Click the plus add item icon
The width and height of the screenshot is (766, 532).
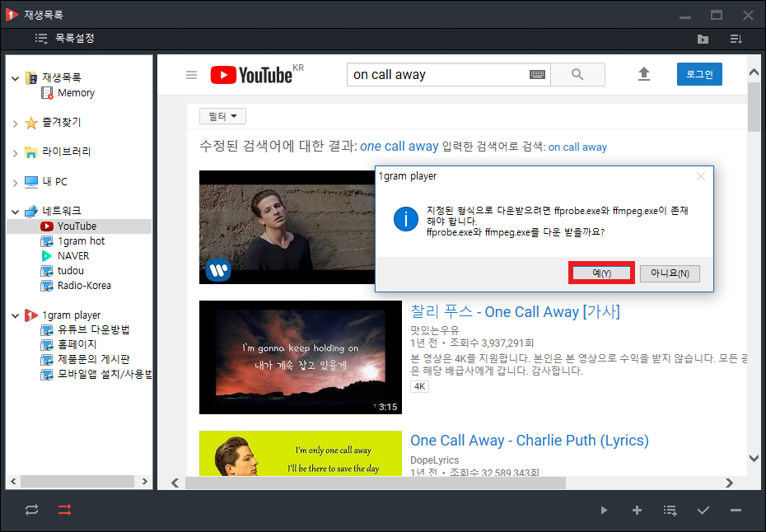(x=637, y=511)
